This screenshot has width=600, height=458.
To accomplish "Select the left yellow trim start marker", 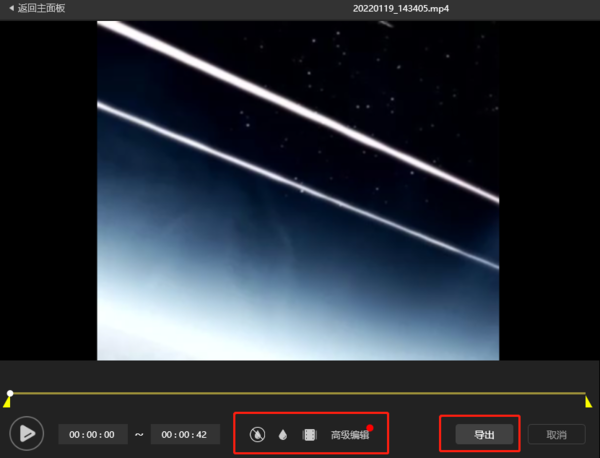I will tap(7, 402).
